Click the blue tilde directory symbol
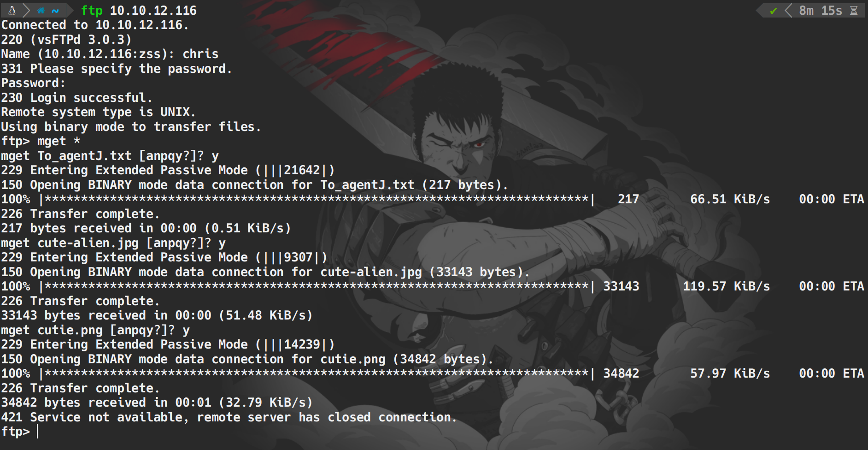 (x=55, y=11)
